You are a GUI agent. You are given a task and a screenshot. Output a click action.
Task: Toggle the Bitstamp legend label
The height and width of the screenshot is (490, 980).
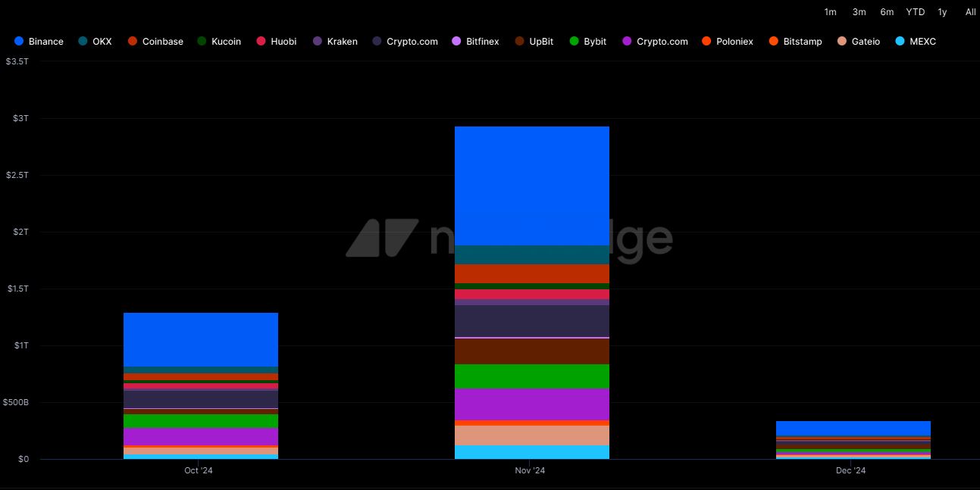click(802, 42)
